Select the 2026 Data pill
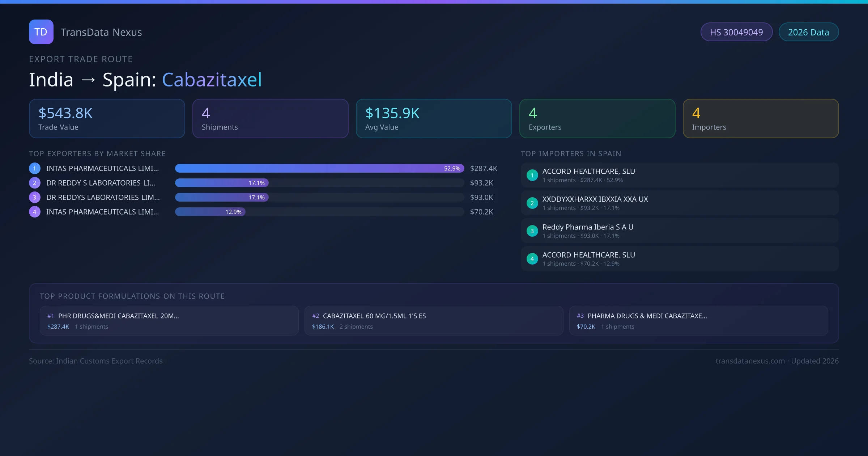 [808, 32]
